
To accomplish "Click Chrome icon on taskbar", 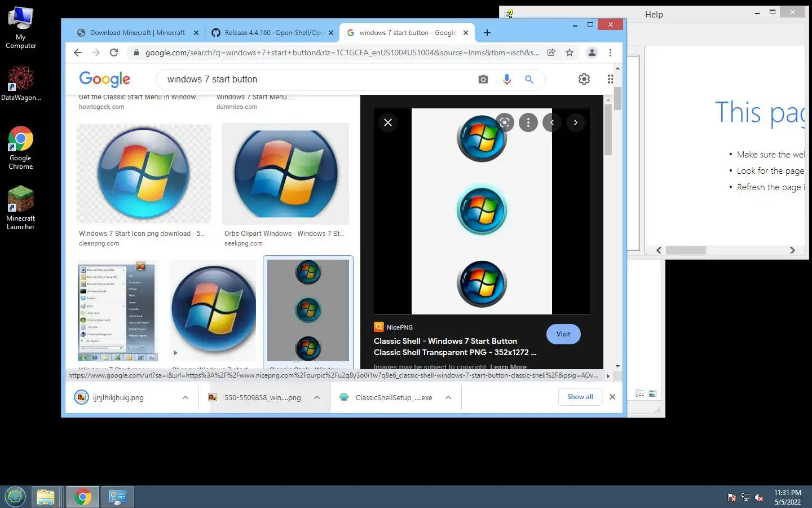I will point(83,497).
